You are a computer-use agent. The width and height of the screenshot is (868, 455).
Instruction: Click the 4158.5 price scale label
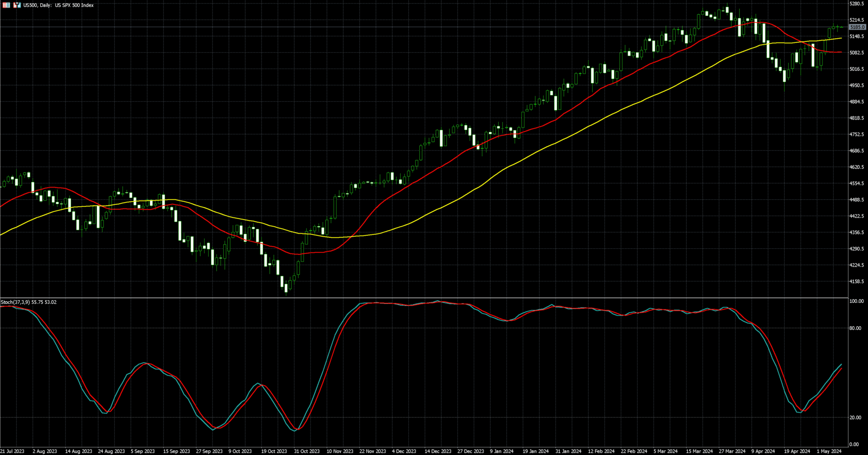[x=857, y=281]
